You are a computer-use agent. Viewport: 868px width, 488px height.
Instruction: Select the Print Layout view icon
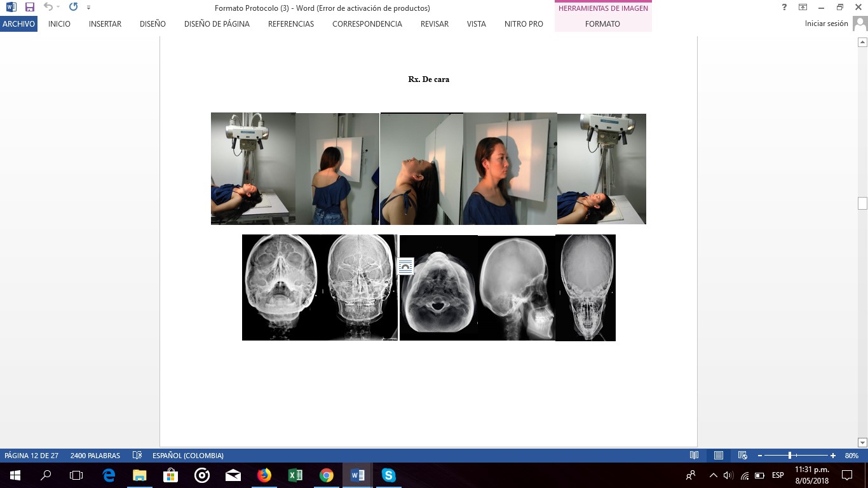[718, 455]
